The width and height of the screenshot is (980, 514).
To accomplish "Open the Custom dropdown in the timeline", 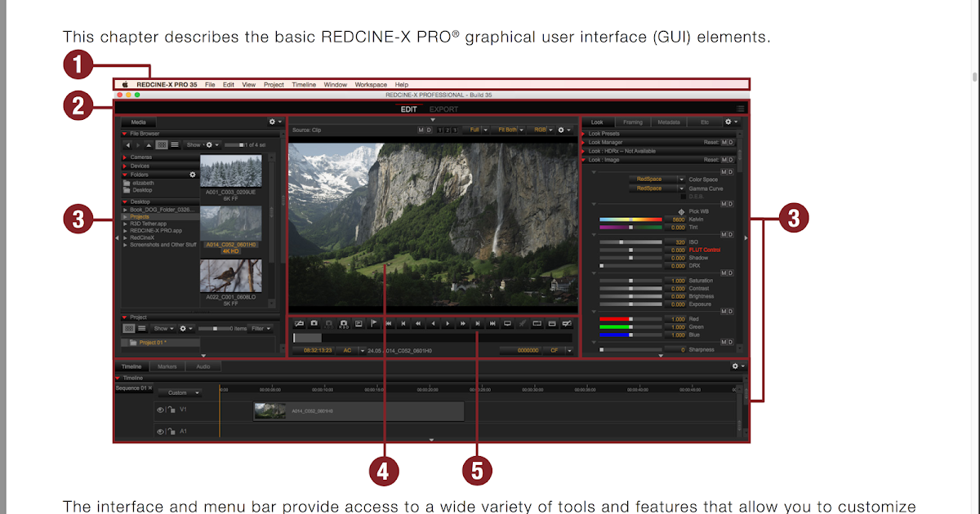I will tap(178, 392).
